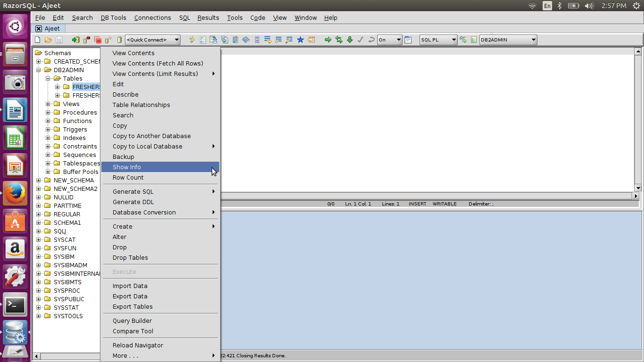
Task: Open the Amazon launcher in the dock
Action: tap(15, 249)
